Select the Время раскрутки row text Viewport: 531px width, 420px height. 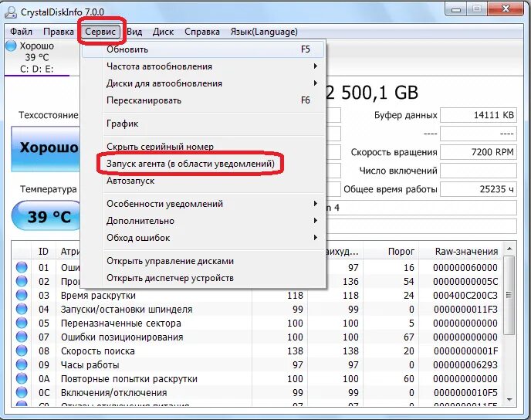click(x=98, y=296)
